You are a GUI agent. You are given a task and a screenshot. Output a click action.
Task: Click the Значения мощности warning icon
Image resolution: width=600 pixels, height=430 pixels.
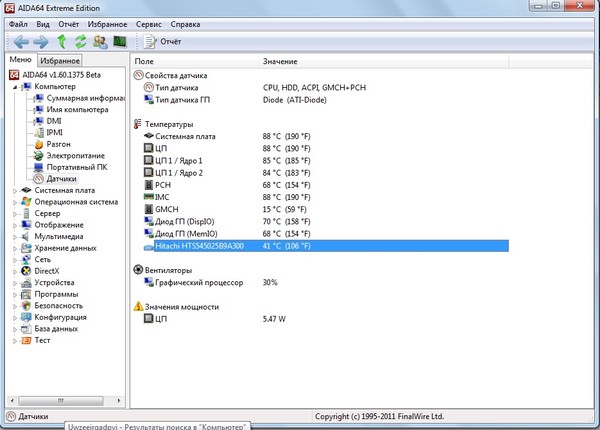click(138, 306)
